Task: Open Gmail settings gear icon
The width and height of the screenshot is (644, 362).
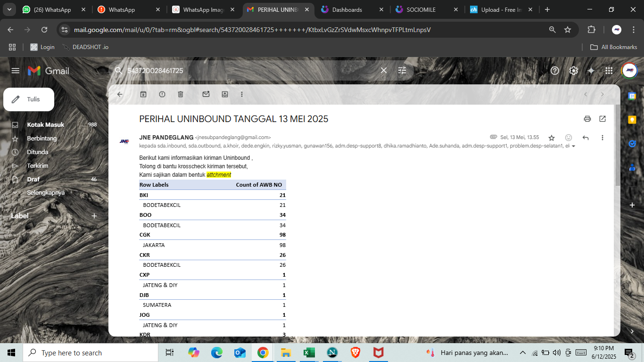Action: click(573, 71)
